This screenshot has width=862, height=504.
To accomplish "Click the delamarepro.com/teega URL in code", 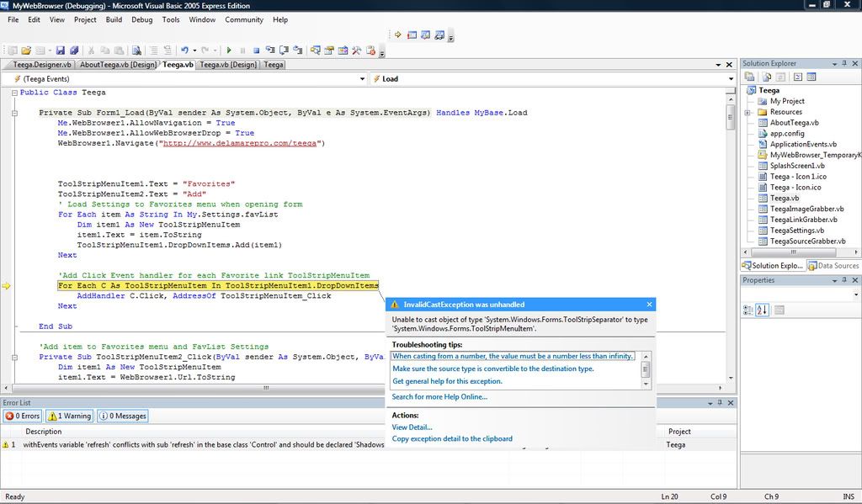I will pos(240,143).
